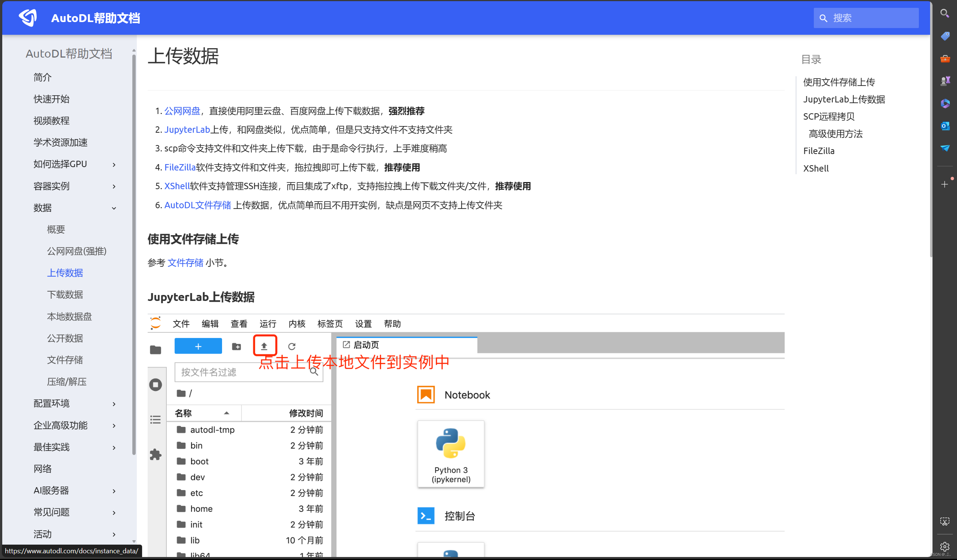The width and height of the screenshot is (957, 560).
Task: Collapse the 数据 section chevron
Action: pyautogui.click(x=114, y=208)
